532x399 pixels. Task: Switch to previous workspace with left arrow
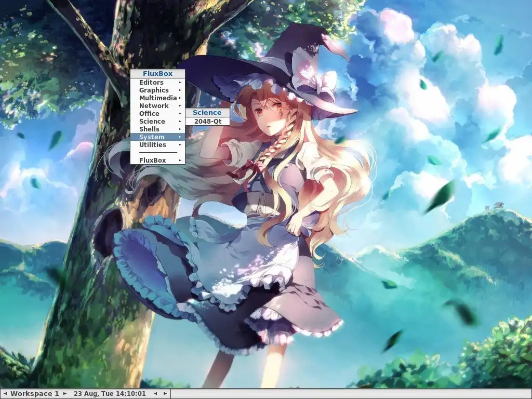click(x=5, y=394)
